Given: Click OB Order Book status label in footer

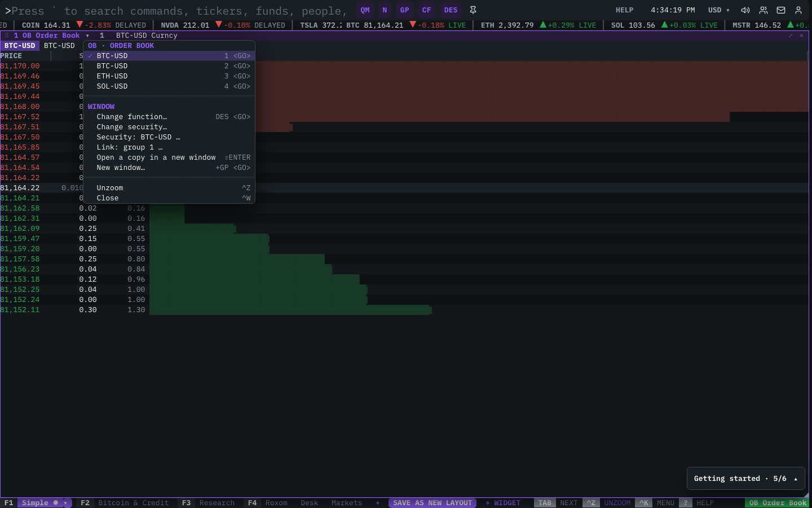Looking at the screenshot, I should pos(778,503).
